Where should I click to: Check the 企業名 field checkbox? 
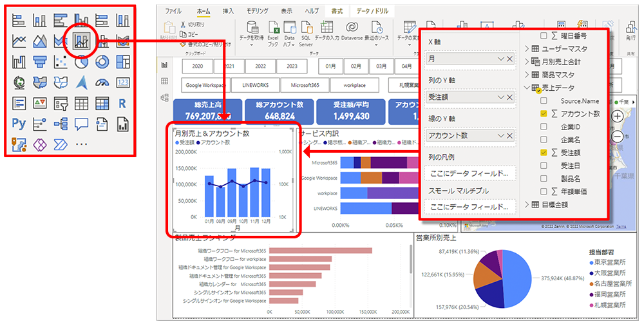click(x=544, y=140)
